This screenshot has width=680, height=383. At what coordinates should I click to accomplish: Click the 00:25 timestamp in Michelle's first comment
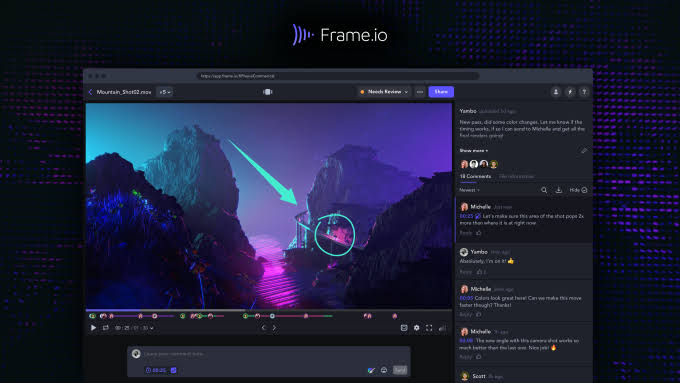click(x=466, y=216)
